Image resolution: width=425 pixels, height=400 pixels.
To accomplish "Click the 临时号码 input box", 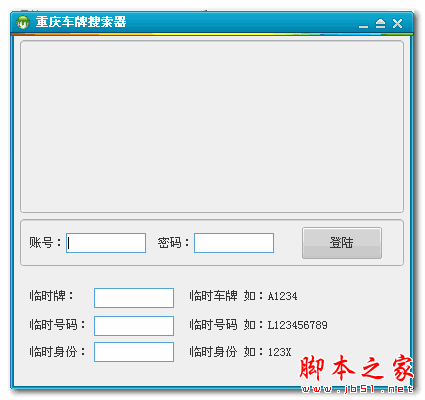I will pyautogui.click(x=134, y=326).
